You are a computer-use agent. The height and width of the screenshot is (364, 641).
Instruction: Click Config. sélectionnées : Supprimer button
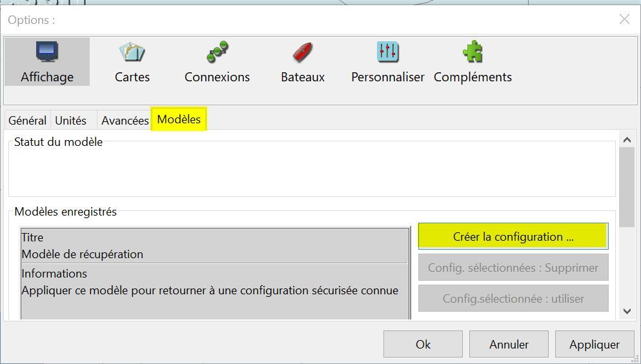pyautogui.click(x=513, y=268)
